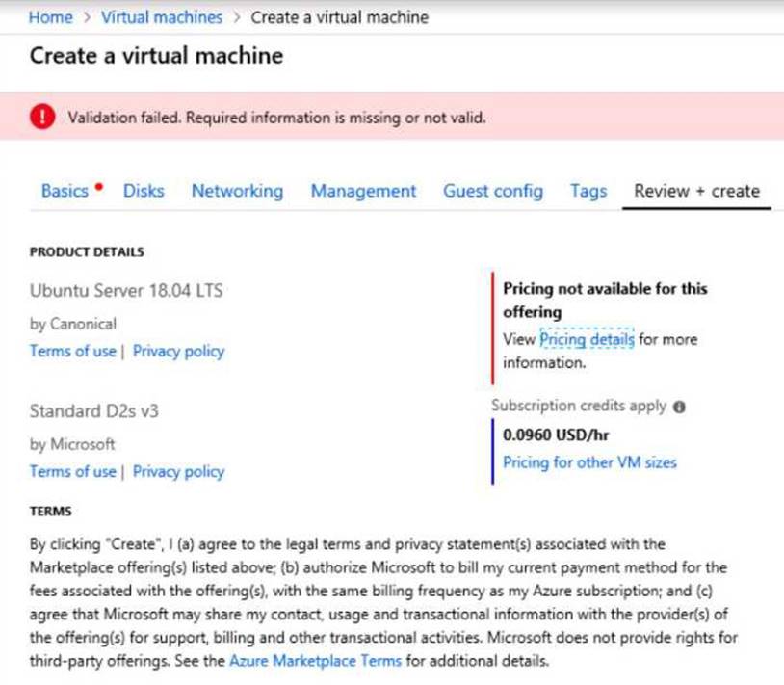The image size is (784, 685).
Task: Select the Guest config tab
Action: click(493, 191)
